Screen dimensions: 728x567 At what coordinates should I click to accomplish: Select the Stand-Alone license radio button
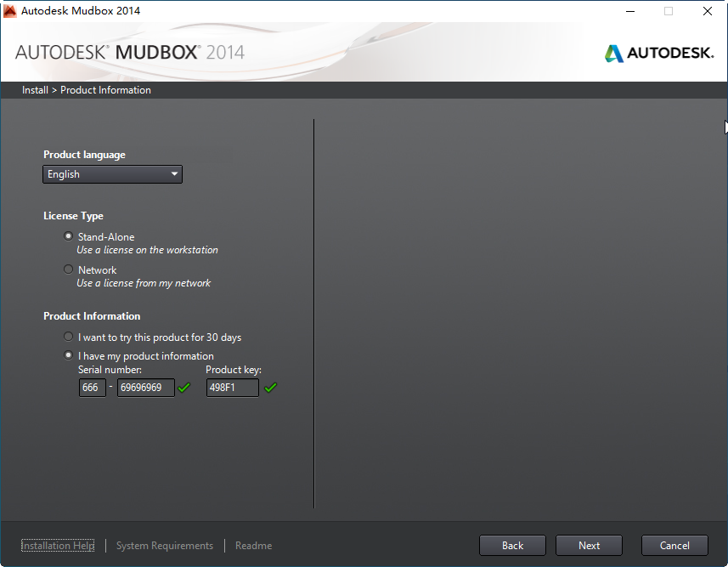click(x=68, y=236)
